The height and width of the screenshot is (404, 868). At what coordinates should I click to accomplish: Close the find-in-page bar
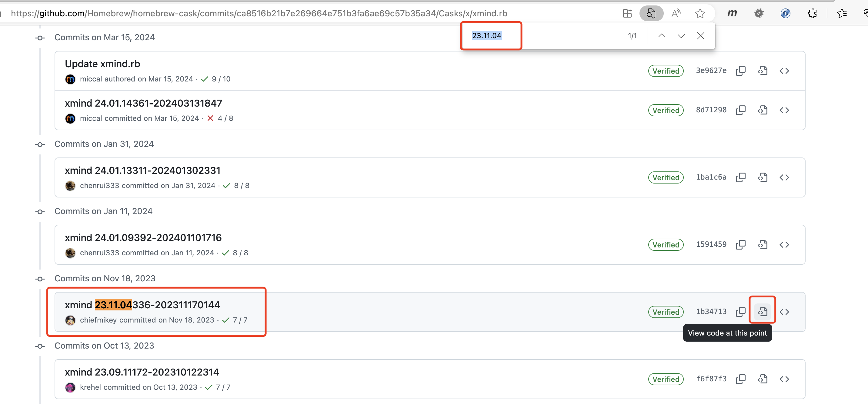point(700,36)
